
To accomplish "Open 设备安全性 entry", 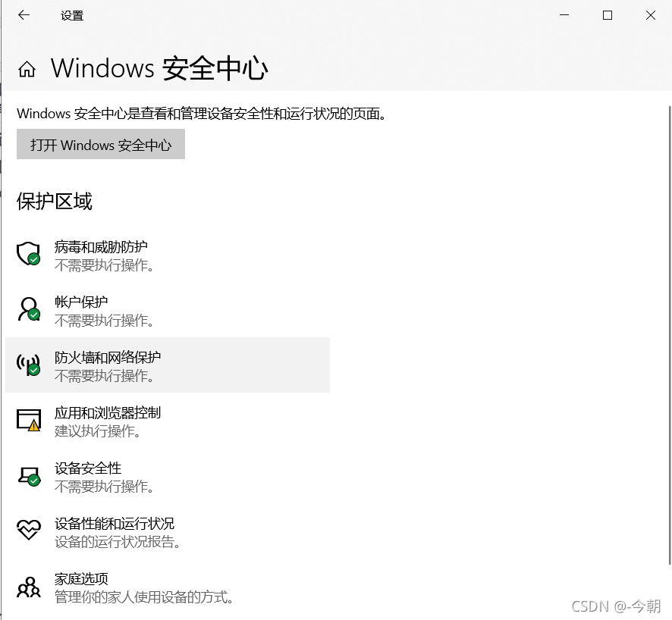I will [x=168, y=477].
